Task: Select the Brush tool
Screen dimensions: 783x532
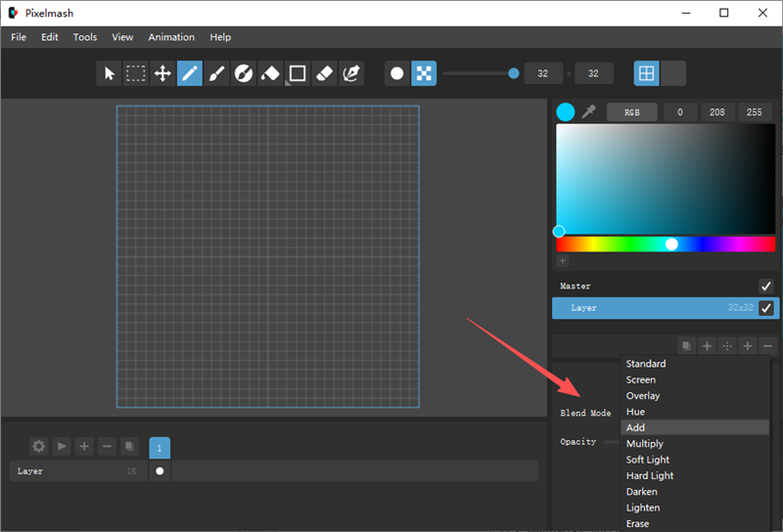Action: 216,74
